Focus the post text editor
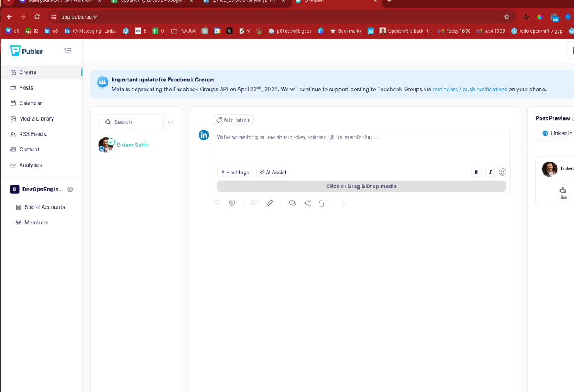 pyautogui.click(x=361, y=148)
